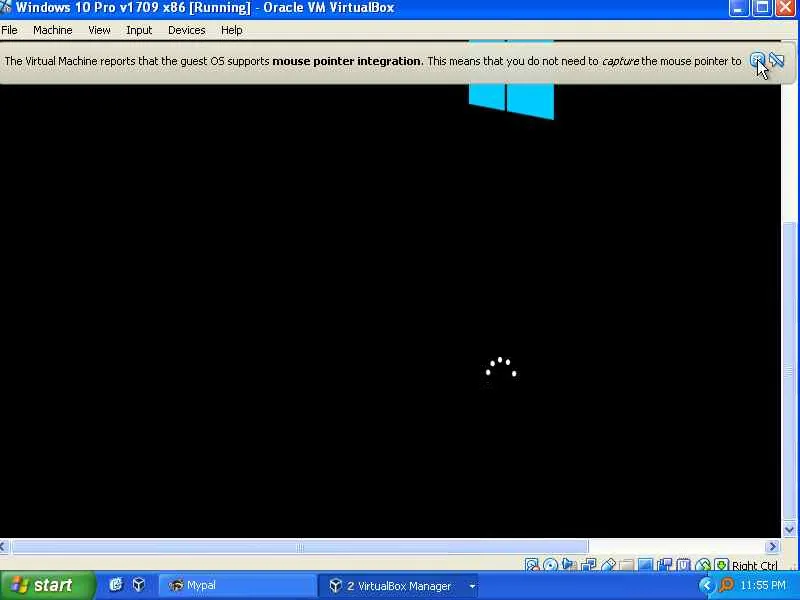
Task: Click the orange key tray icon
Action: pyautogui.click(x=726, y=585)
